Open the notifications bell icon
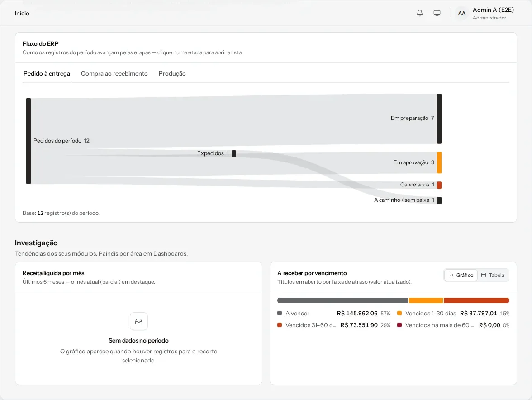 click(420, 13)
